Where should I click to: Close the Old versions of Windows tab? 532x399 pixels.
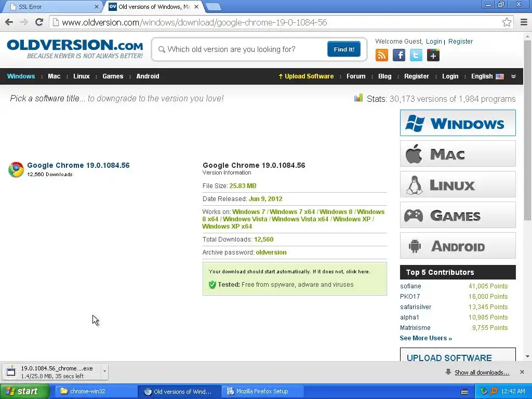(x=196, y=6)
